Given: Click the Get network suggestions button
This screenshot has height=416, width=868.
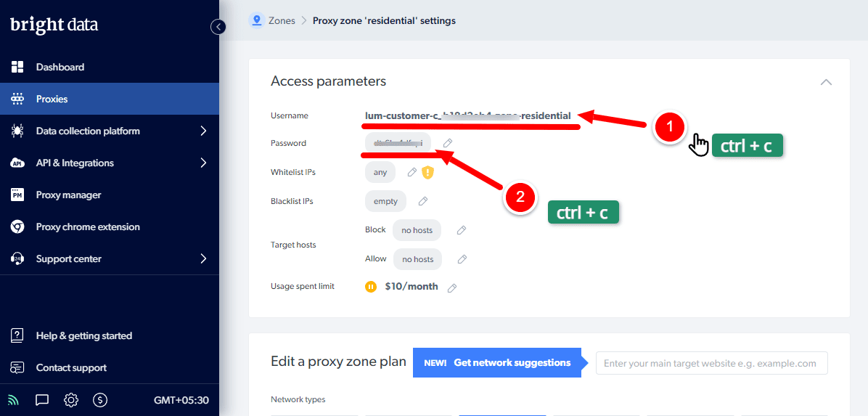Looking at the screenshot, I should click(498, 363).
